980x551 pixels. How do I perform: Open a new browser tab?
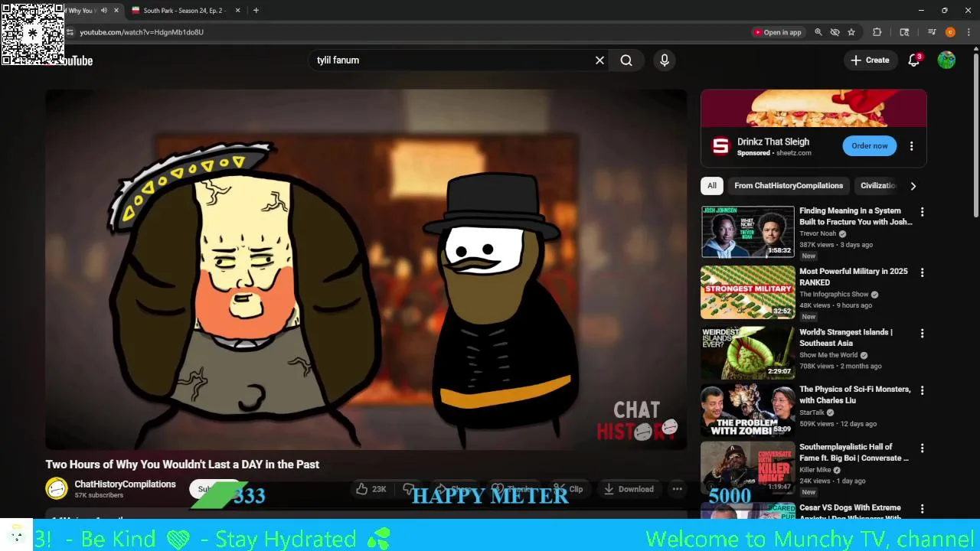pyautogui.click(x=256, y=11)
